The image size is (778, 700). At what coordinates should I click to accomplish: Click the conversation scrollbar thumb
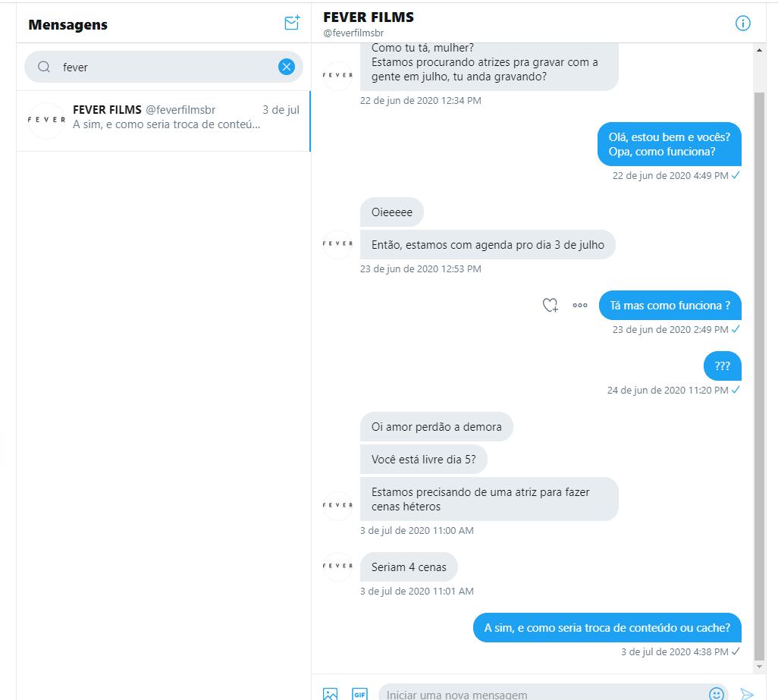coord(759,376)
